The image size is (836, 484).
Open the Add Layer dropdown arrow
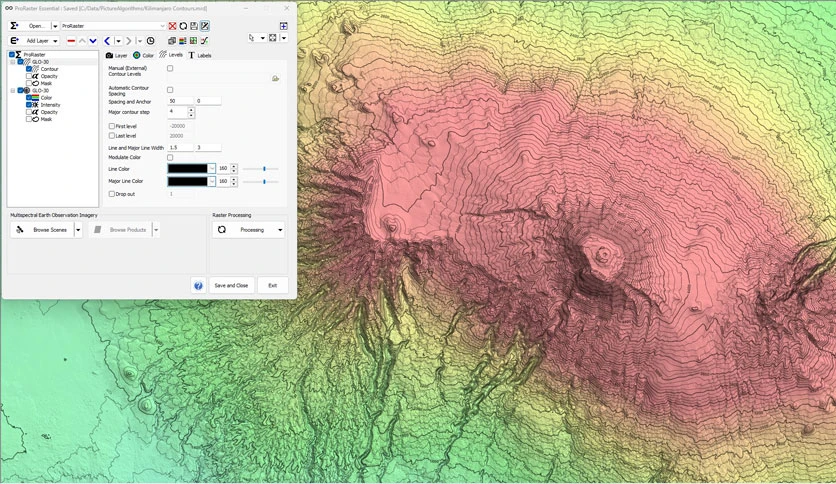pyautogui.click(x=55, y=41)
